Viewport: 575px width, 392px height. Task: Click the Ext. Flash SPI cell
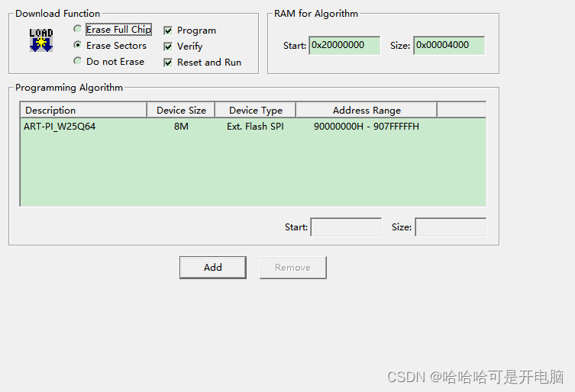255,127
